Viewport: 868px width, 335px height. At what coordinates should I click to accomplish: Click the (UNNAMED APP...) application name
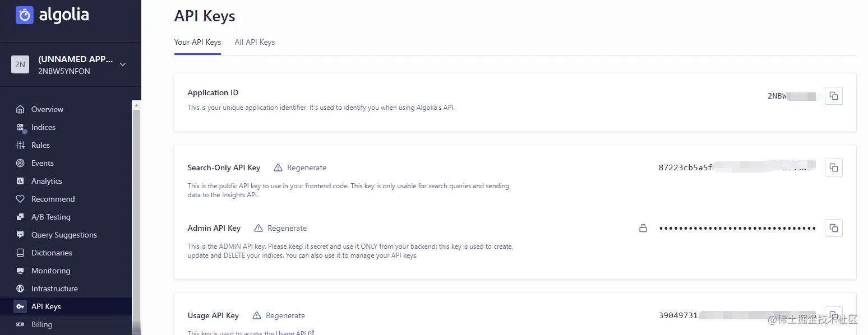75,59
